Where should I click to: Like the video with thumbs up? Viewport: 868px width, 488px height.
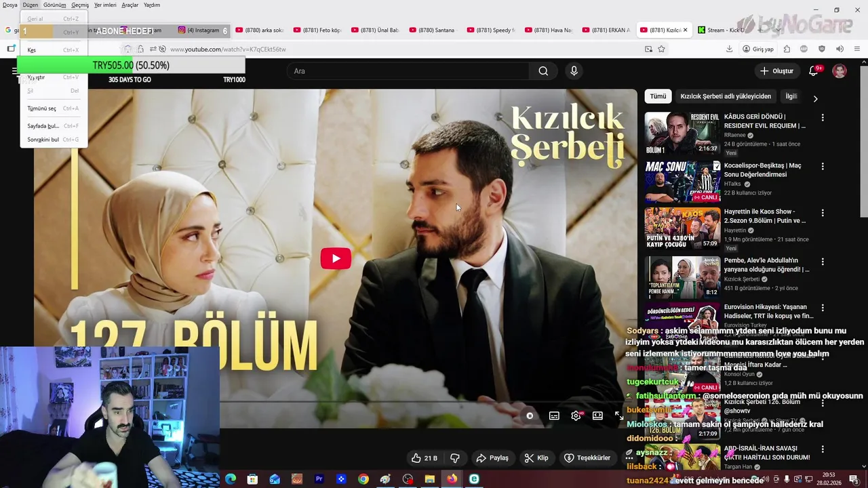pos(425,458)
